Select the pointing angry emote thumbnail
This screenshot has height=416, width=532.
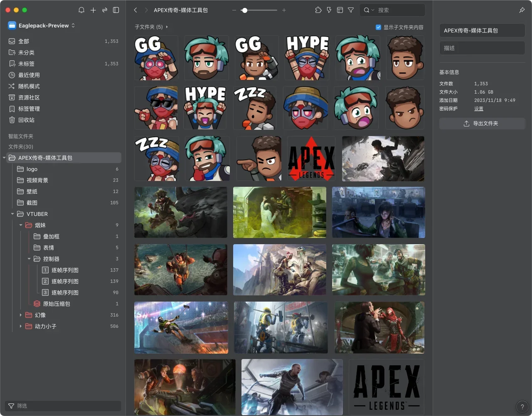(259, 158)
